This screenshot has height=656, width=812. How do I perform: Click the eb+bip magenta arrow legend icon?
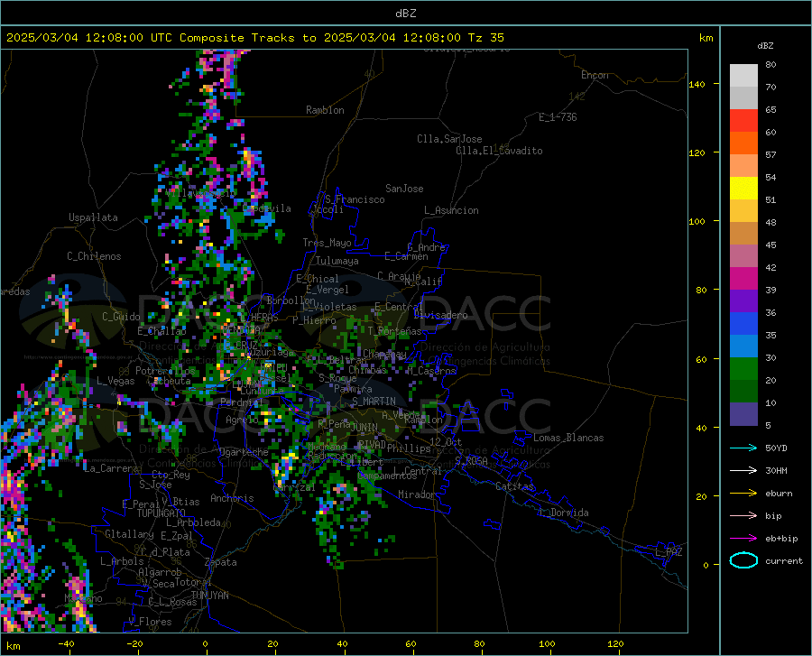coord(743,538)
